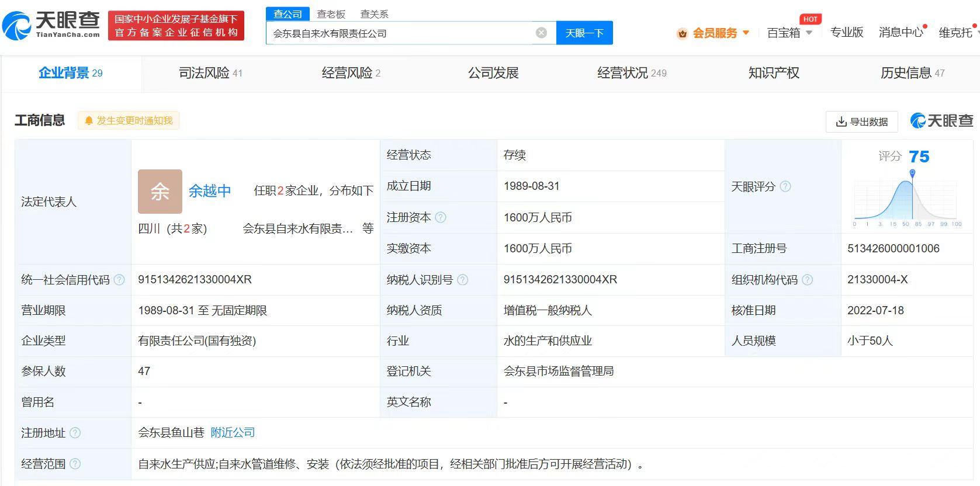Open the 历史信息 tab
This screenshot has width=980, height=486.
point(912,73)
